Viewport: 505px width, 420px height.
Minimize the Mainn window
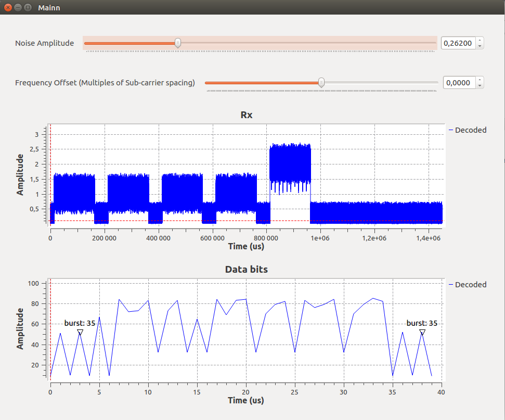point(18,8)
